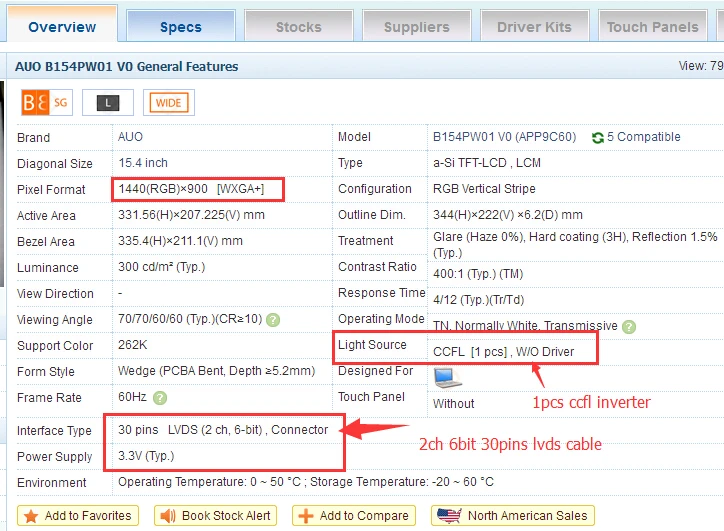724x531 pixels.
Task: Click Operating Mode green help icon
Action: tap(629, 326)
